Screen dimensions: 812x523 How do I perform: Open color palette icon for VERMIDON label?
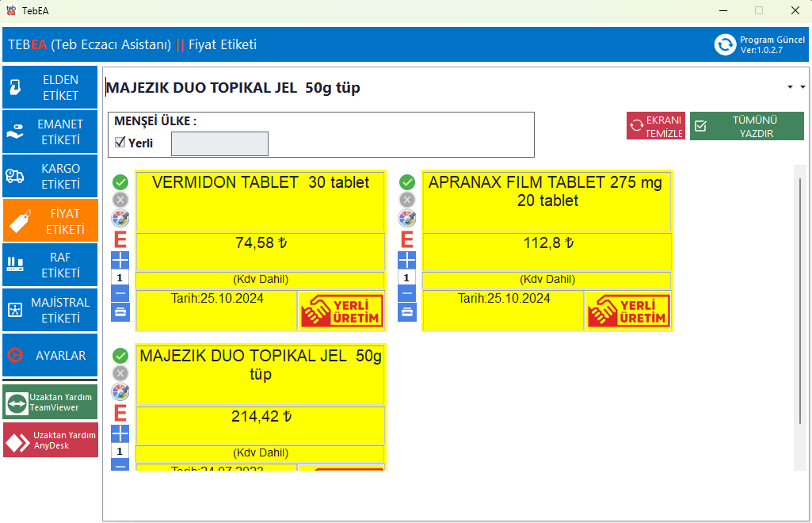coord(120,218)
